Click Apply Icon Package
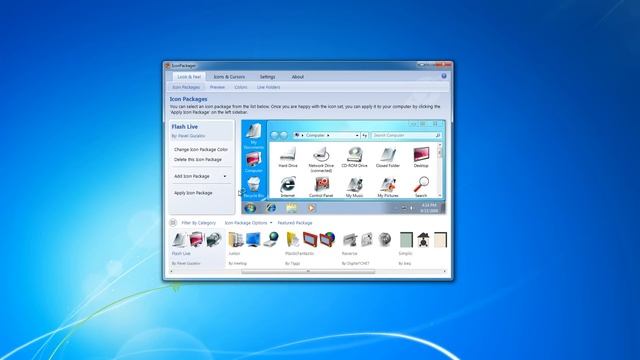The width and height of the screenshot is (640, 360). point(193,193)
